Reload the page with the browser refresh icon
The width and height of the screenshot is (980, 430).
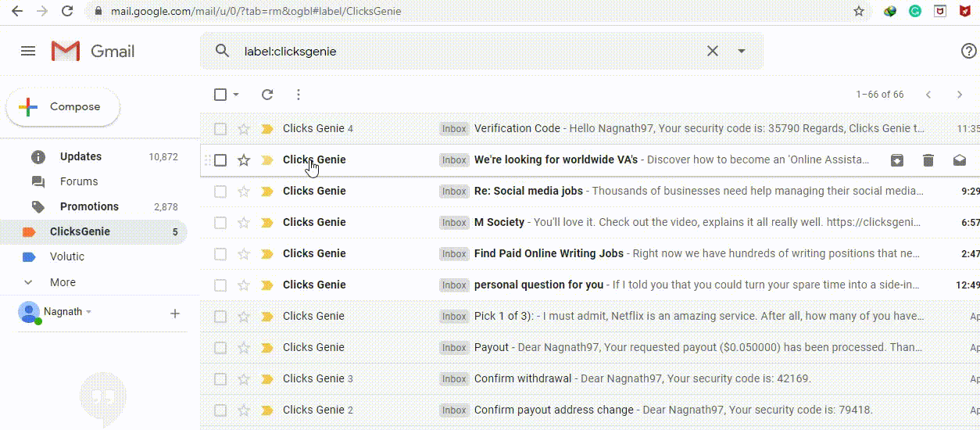coord(67,11)
